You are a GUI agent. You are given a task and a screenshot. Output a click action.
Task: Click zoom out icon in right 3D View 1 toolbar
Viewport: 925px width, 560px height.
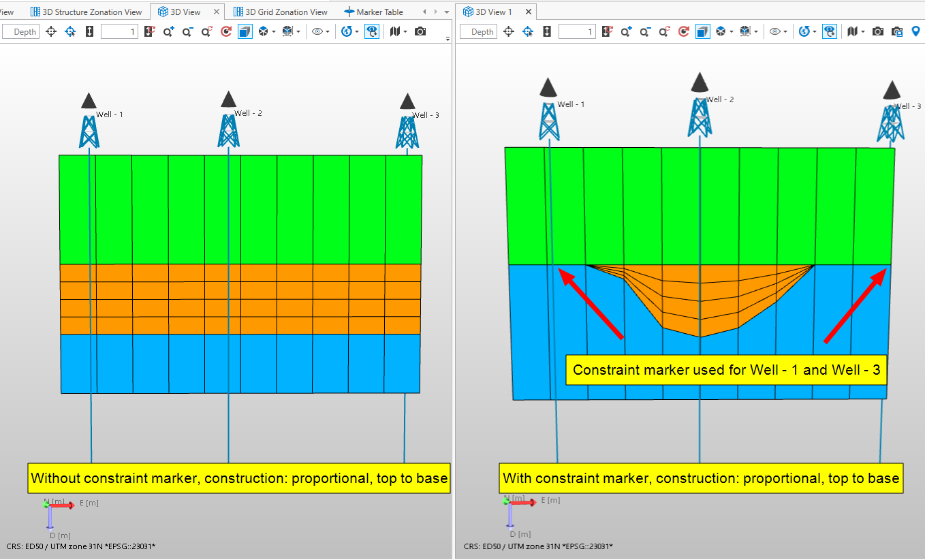[645, 31]
